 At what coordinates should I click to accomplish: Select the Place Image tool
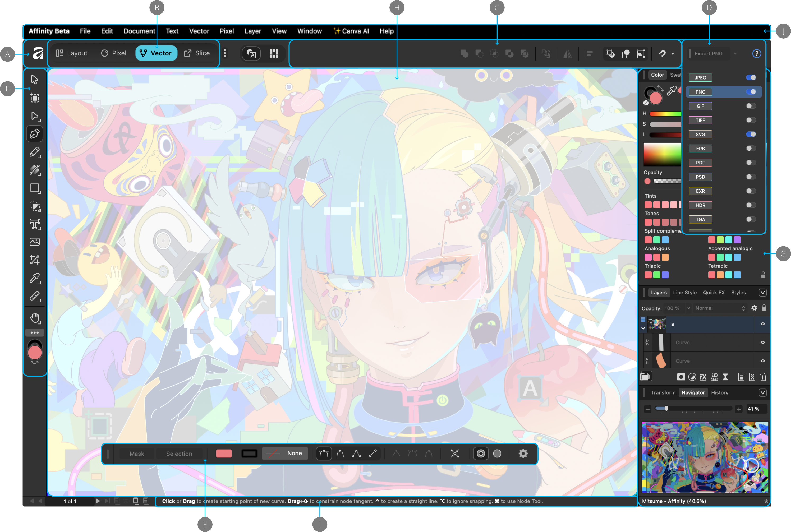35,242
